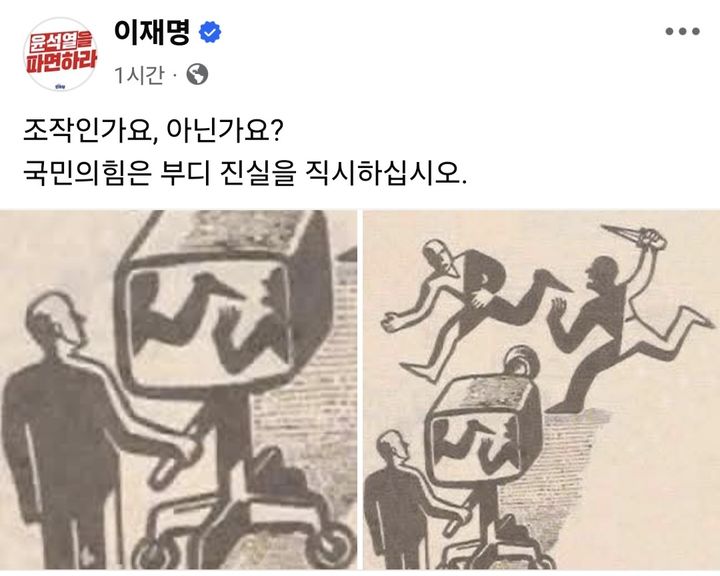Click the raised dagger at top of right cartoon
This screenshot has width=720, height=576.
coord(634,237)
